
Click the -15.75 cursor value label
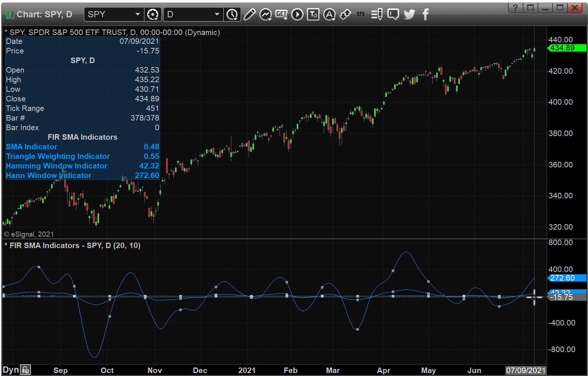click(567, 297)
